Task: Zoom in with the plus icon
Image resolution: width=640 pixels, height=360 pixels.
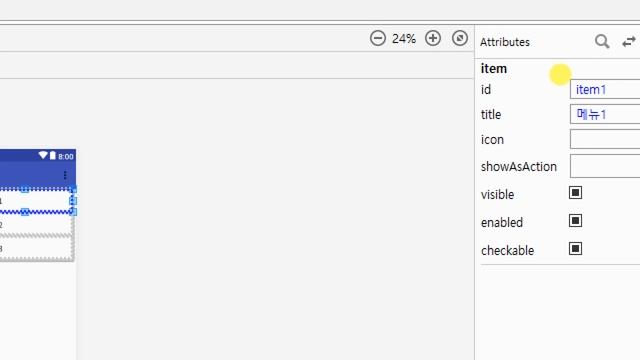Action: (x=433, y=38)
